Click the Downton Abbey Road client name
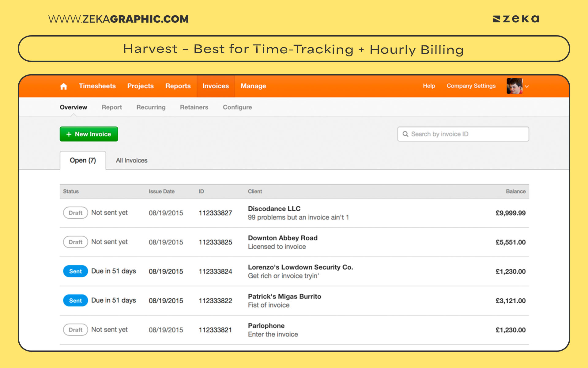 [282, 238]
